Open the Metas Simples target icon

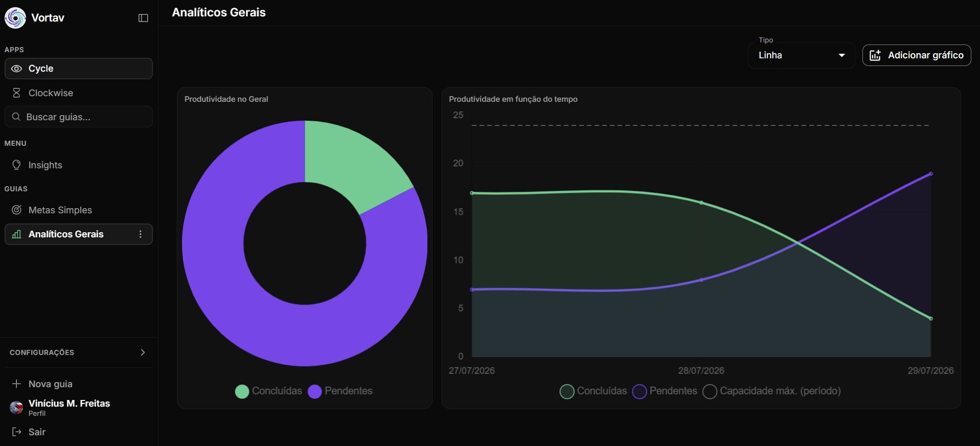coord(16,210)
